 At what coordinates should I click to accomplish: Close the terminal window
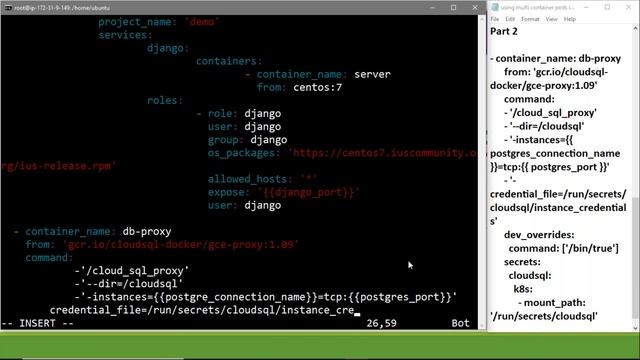tap(475, 7)
